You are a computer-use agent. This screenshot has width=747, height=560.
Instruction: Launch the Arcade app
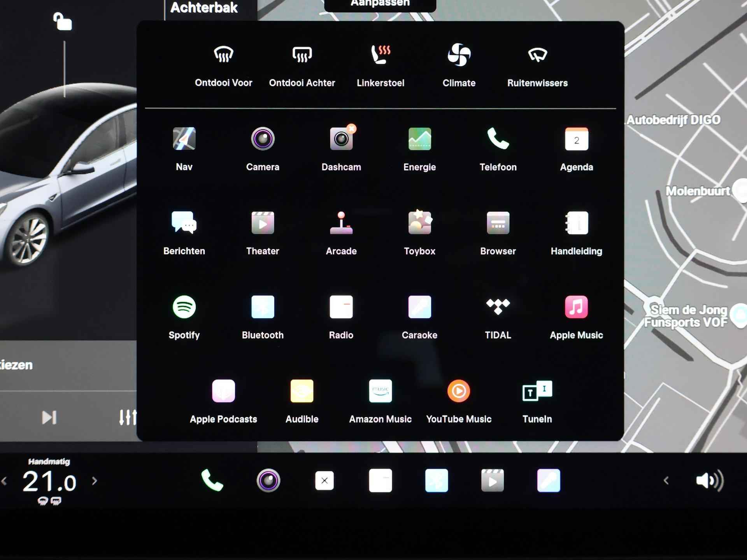click(341, 223)
